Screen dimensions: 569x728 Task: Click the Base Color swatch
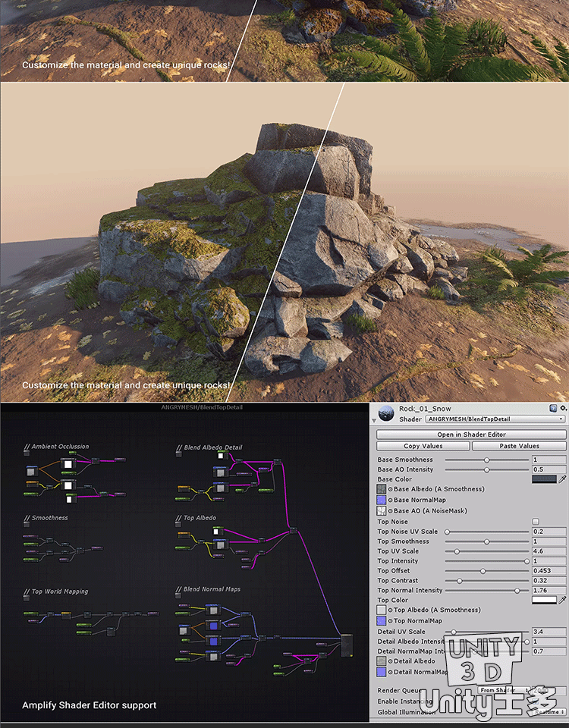[543, 479]
